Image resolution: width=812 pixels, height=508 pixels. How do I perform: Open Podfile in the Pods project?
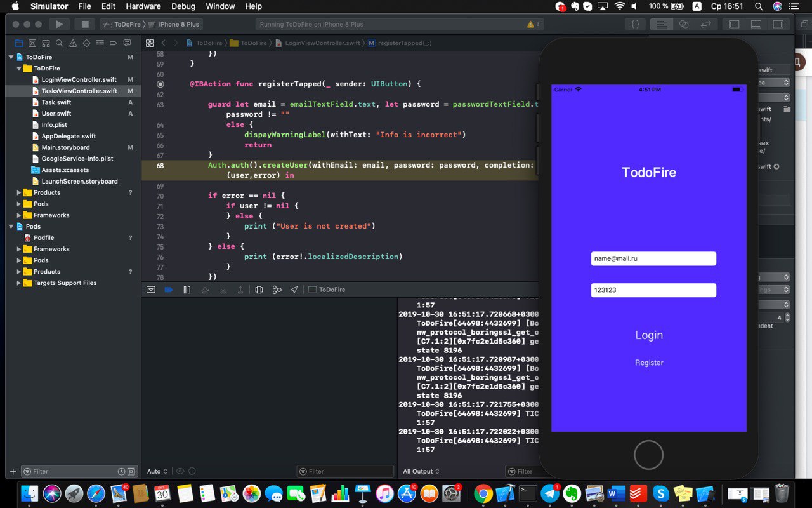44,237
